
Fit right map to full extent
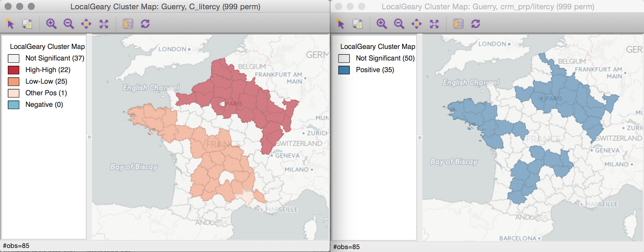pyautogui.click(x=434, y=24)
